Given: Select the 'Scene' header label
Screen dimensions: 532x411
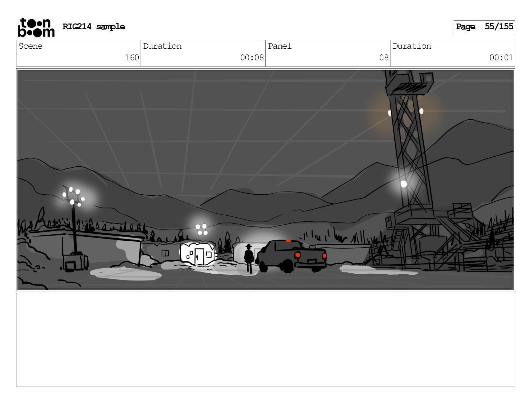Looking at the screenshot, I should click(x=30, y=46).
